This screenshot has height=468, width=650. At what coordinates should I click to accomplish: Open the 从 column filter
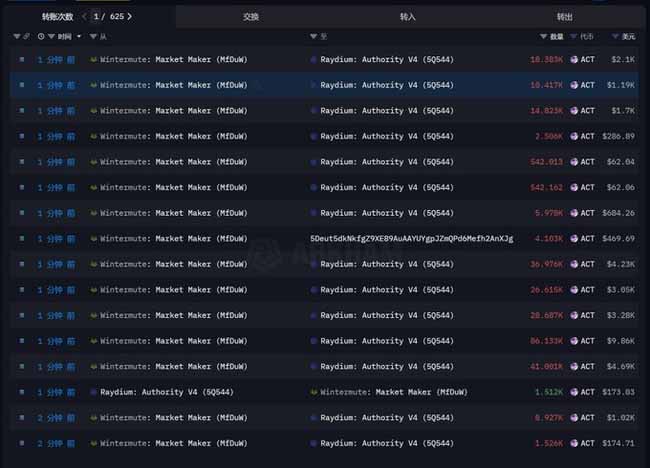click(x=92, y=37)
